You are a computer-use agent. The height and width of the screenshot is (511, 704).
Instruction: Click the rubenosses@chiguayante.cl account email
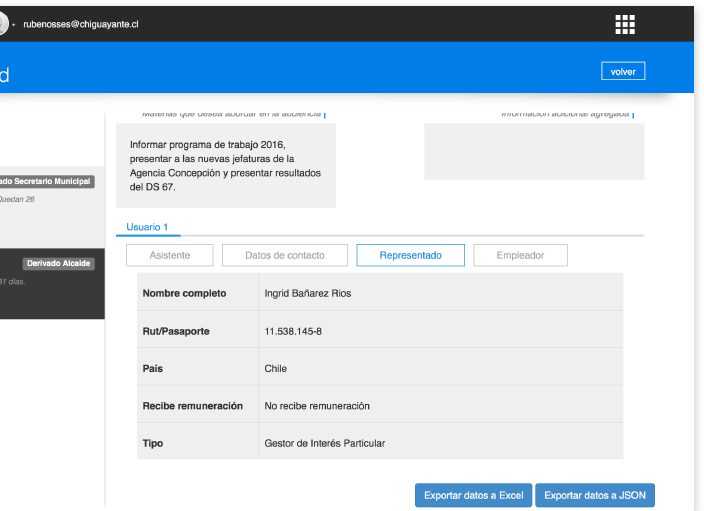click(x=81, y=24)
